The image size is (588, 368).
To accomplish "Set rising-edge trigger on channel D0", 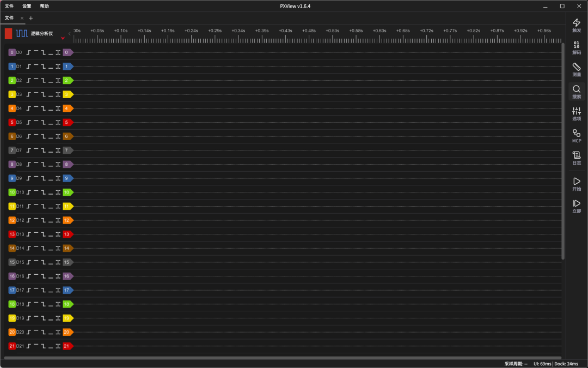I will click(28, 52).
